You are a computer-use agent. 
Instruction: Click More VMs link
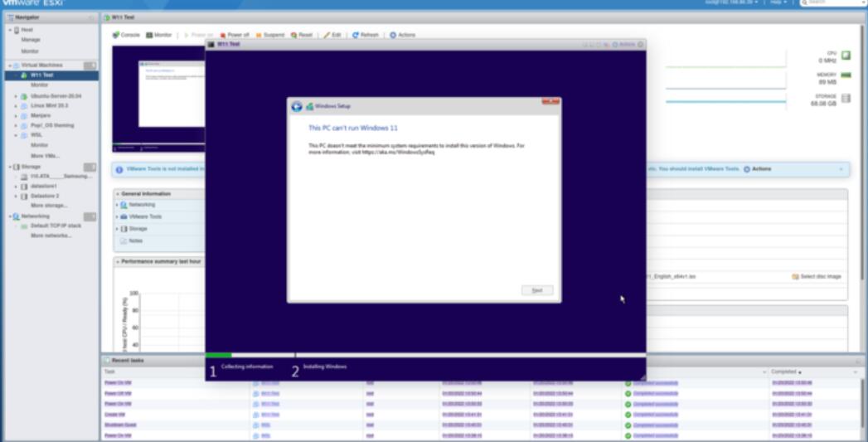point(45,156)
